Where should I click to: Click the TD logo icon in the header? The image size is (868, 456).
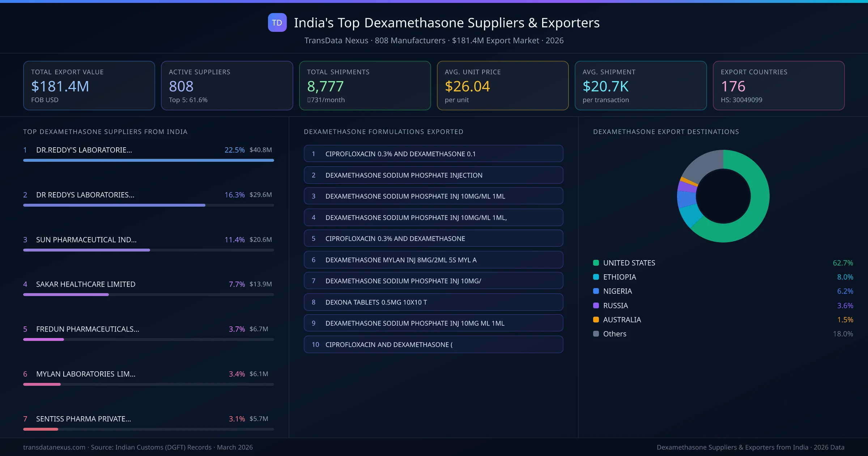pos(277,23)
